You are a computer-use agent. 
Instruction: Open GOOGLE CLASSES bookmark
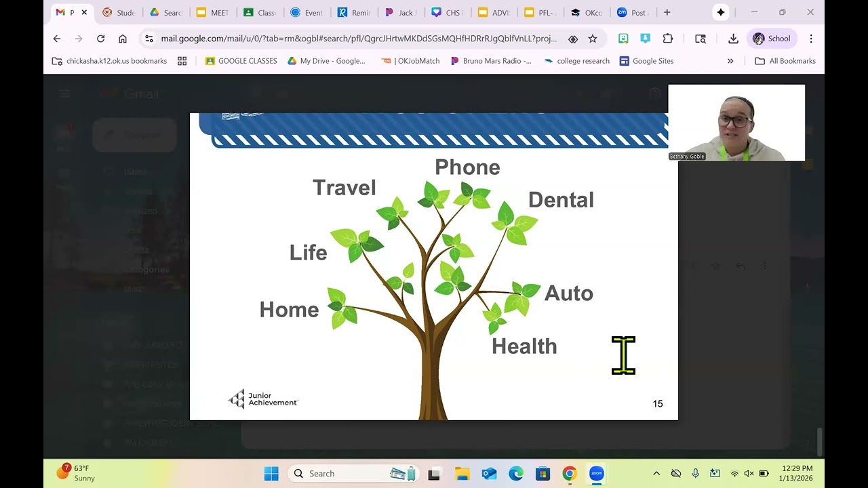241,61
